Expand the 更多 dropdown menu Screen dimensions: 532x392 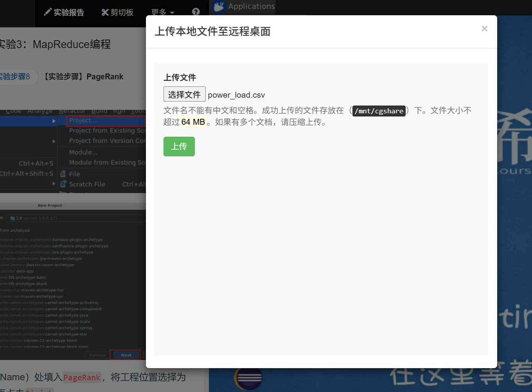point(162,13)
